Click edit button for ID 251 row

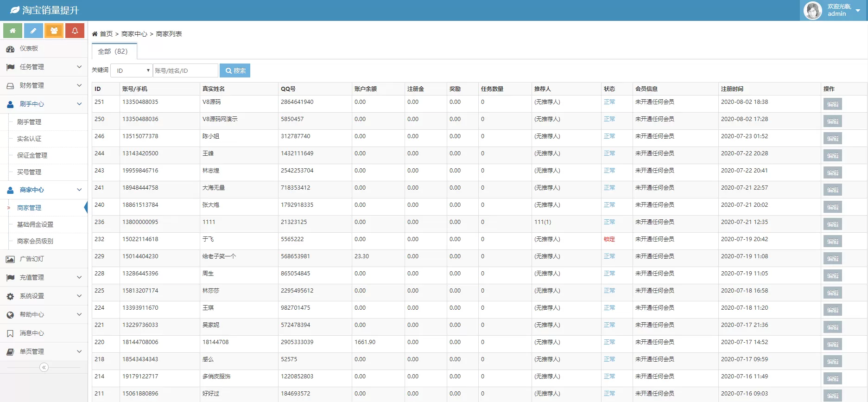832,104
